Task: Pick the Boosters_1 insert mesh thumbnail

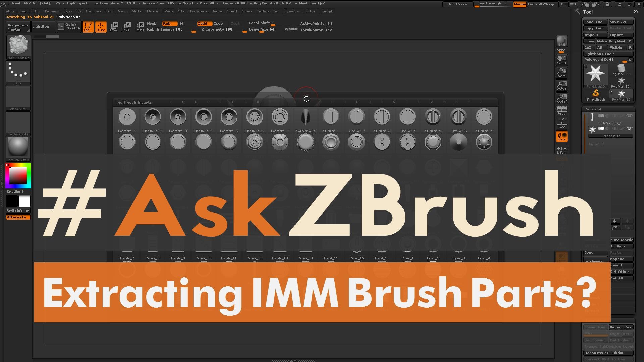Action: (x=127, y=117)
